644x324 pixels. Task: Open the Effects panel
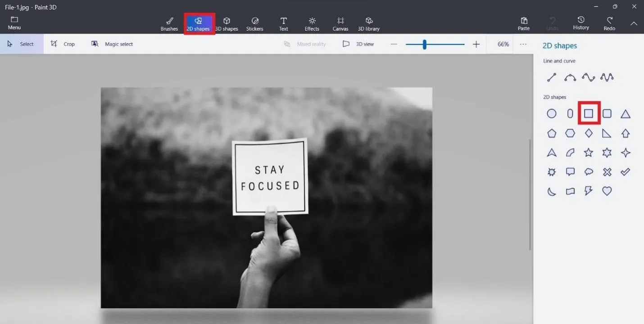[311, 23]
